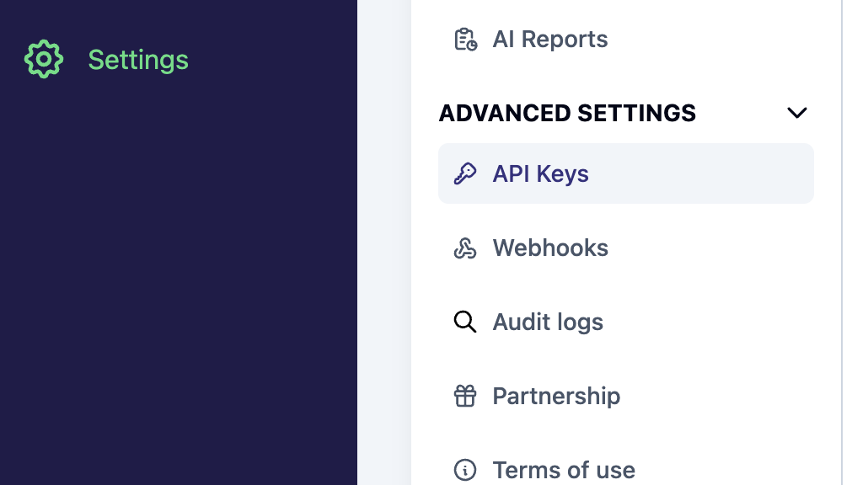Click the Terms of use info icon
The image size is (868, 485).
click(465, 469)
